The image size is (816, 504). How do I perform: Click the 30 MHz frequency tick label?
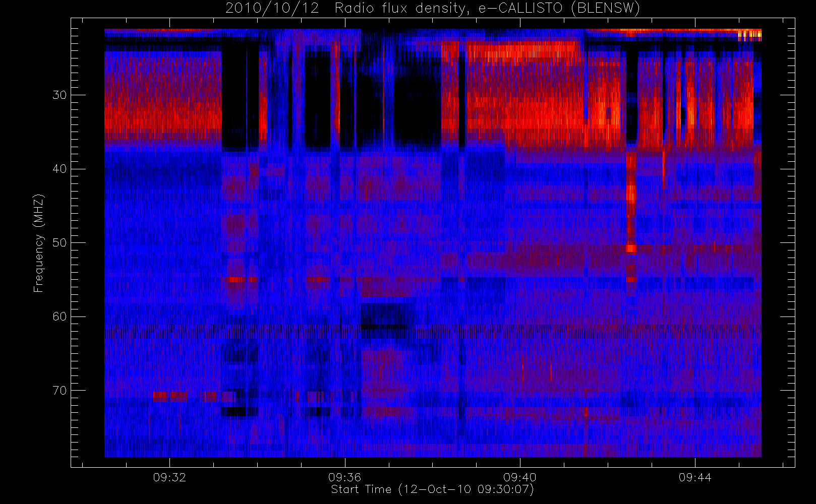click(60, 95)
